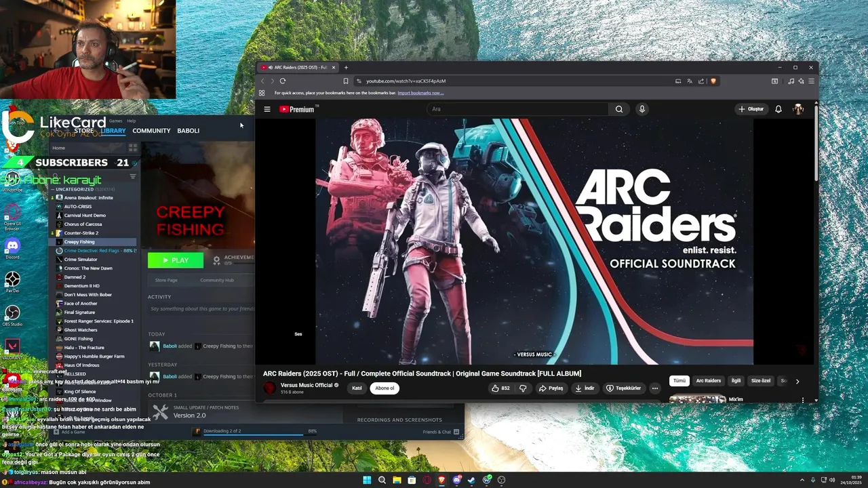This screenshot has width=868, height=488.
Task: Select the Arc Raiders filter chip
Action: tap(709, 381)
